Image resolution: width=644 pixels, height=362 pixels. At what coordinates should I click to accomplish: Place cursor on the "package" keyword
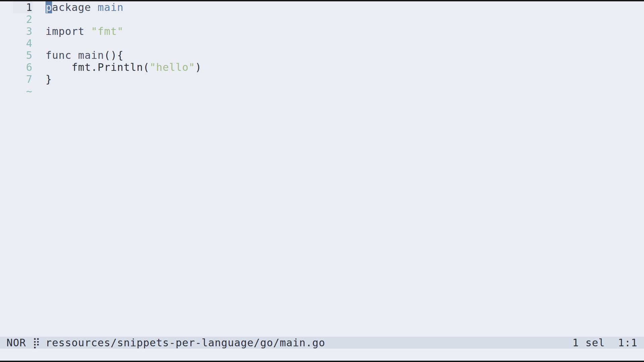click(x=68, y=7)
